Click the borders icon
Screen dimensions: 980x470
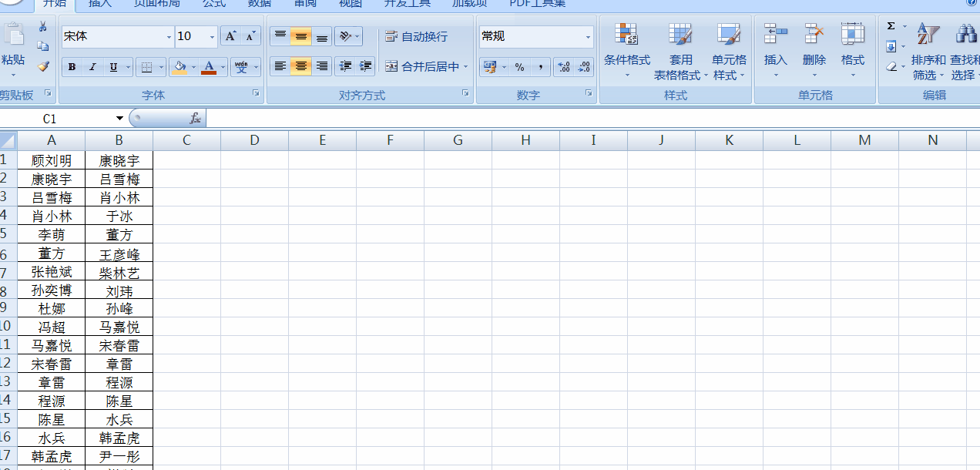[146, 67]
